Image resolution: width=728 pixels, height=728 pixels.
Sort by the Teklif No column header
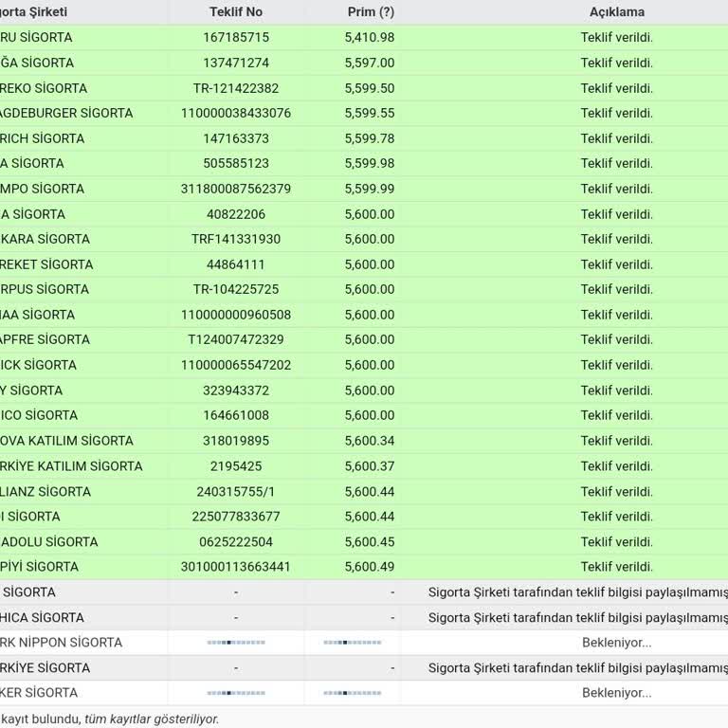(236, 11)
